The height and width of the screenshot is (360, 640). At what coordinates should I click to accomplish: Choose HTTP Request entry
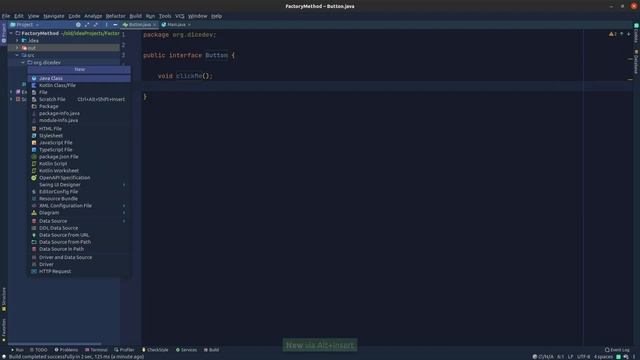[x=79, y=271]
